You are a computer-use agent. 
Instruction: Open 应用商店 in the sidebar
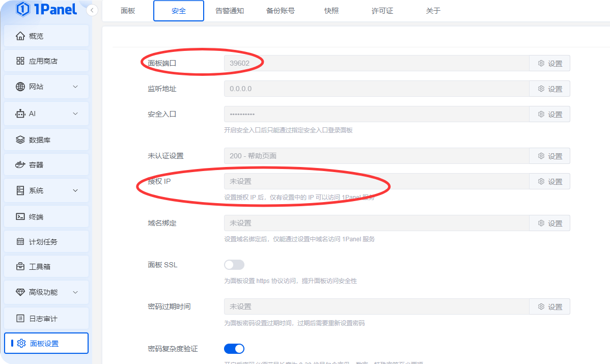pyautogui.click(x=46, y=61)
